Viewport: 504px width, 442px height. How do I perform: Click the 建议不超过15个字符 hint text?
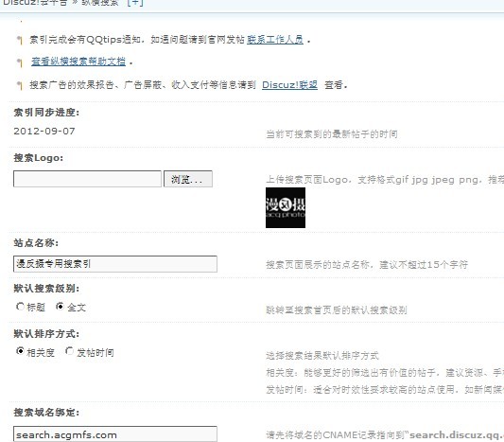(x=424, y=265)
